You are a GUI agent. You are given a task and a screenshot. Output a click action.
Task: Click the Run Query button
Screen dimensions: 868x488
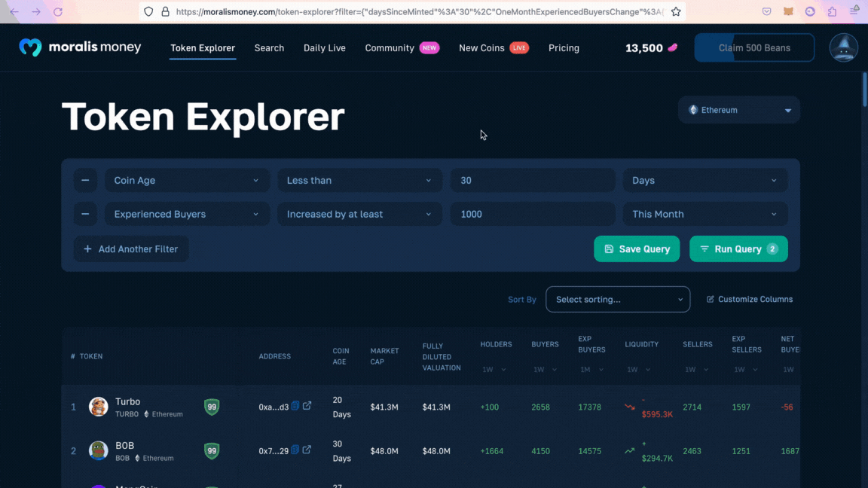point(738,249)
